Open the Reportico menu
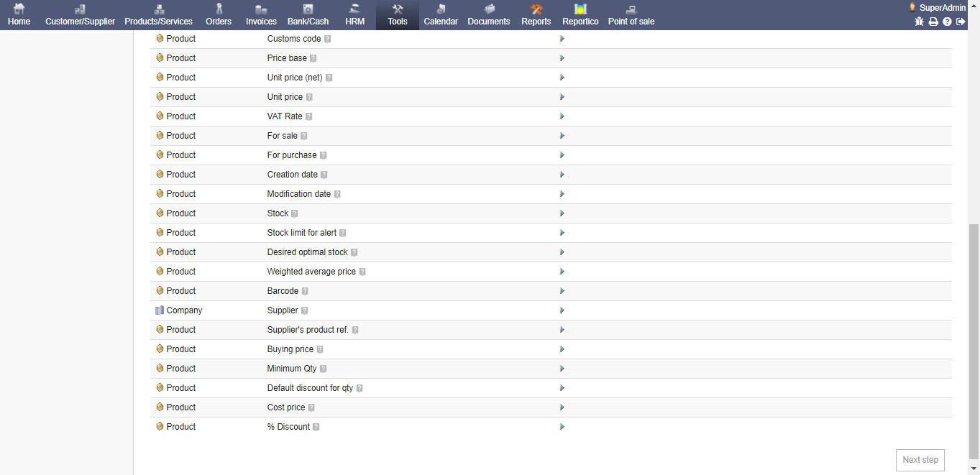The width and height of the screenshot is (980, 475). pos(580,15)
